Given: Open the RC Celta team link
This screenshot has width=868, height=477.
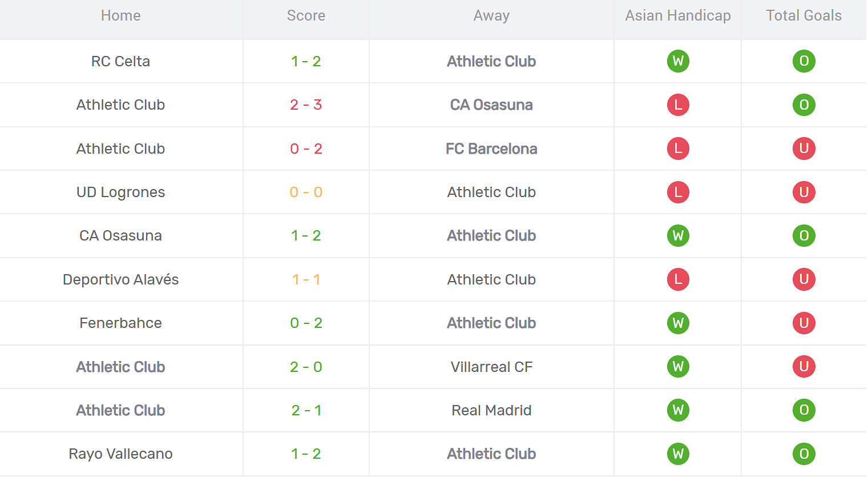Looking at the screenshot, I should 120,61.
